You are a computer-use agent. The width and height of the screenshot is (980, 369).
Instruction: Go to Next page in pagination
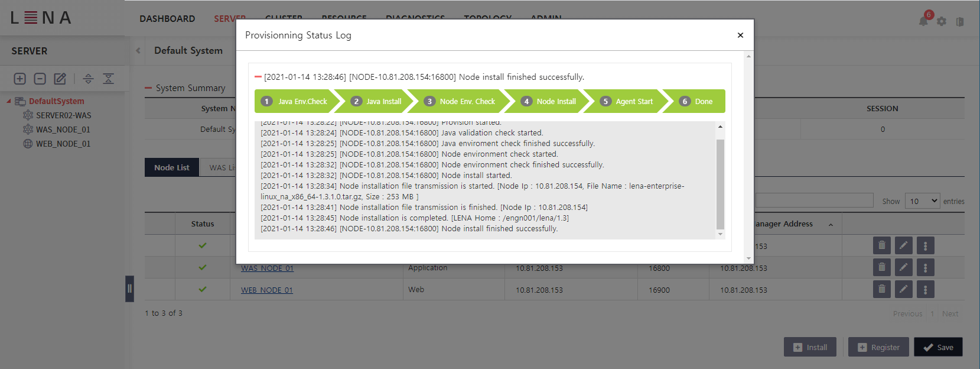pyautogui.click(x=950, y=314)
